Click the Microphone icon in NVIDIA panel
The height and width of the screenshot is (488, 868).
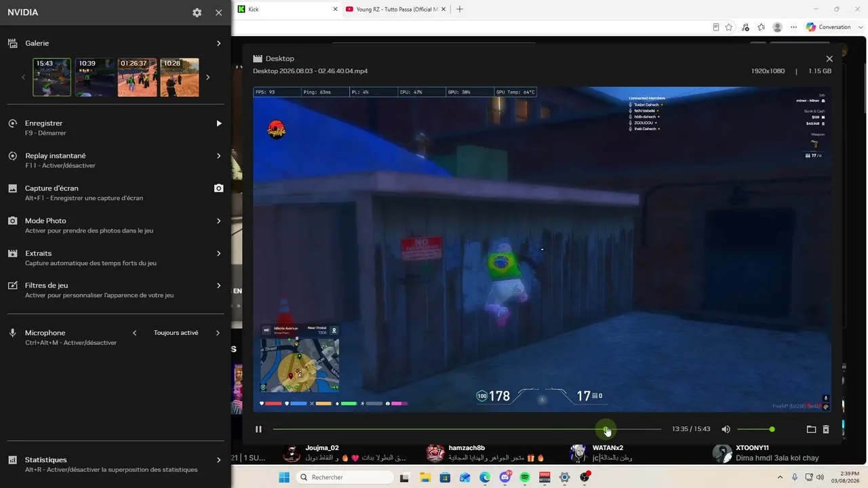click(x=12, y=333)
